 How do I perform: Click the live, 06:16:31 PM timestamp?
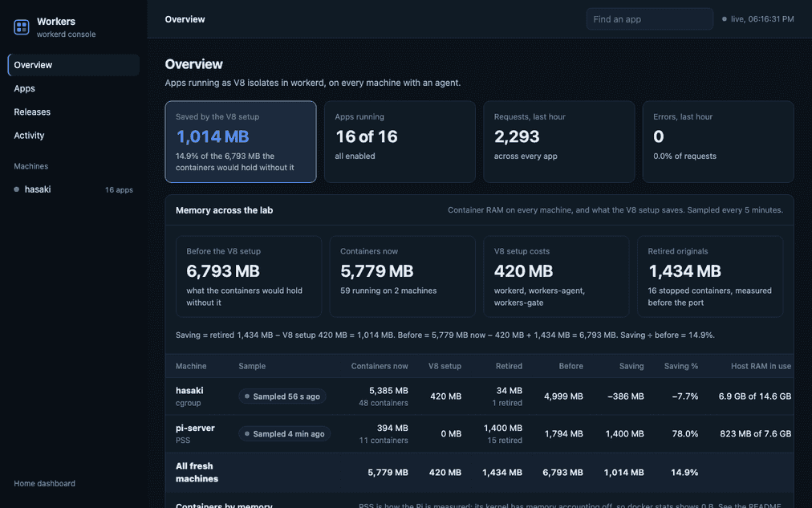coord(762,19)
